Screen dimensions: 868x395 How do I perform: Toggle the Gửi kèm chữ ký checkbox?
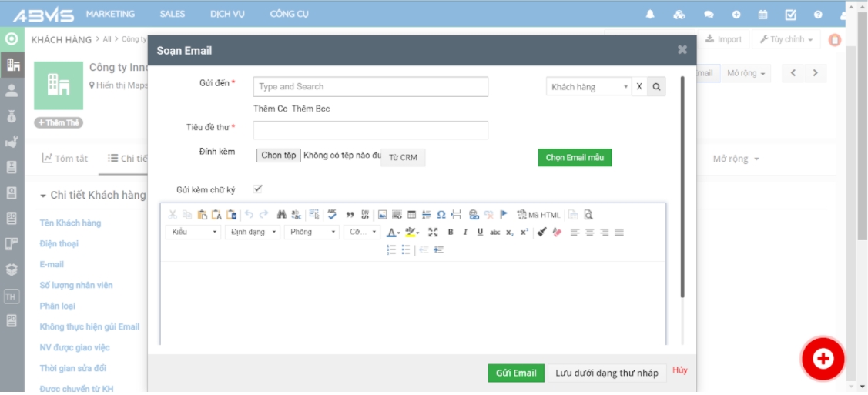258,189
